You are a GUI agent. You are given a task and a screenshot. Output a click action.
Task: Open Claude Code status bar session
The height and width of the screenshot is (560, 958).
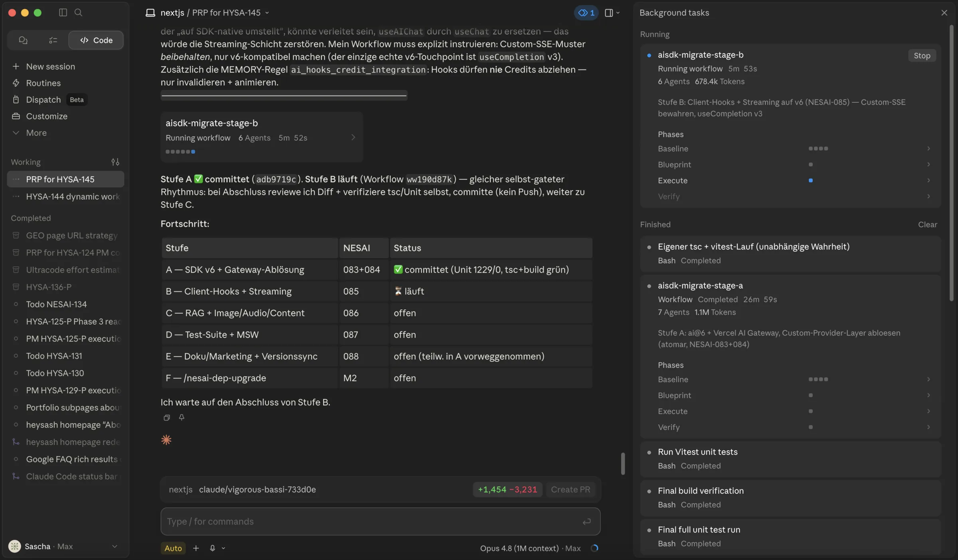[x=65, y=476]
